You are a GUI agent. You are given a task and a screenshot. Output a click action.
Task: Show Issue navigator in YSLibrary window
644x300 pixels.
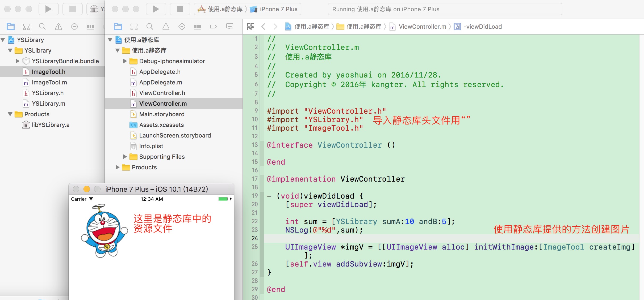(x=58, y=26)
